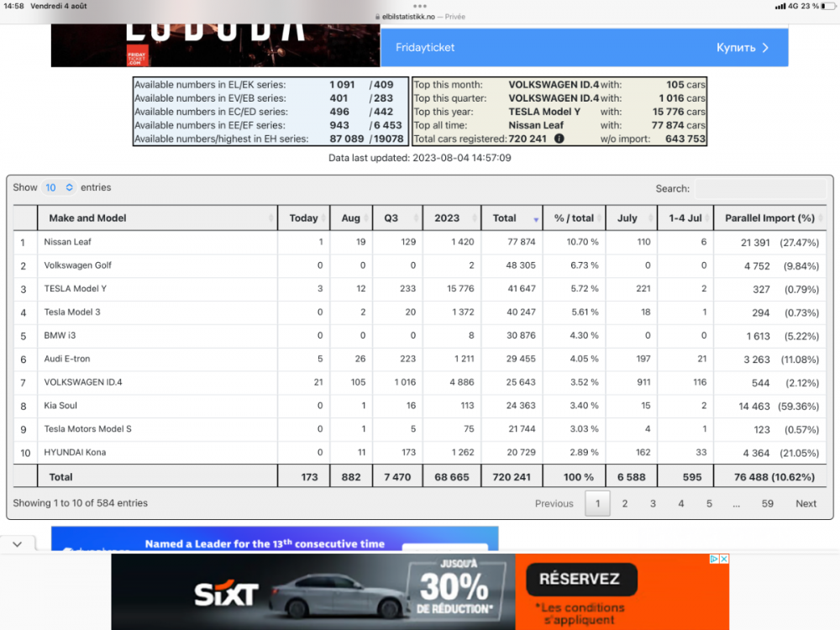Viewport: 840px width, 630px height.
Task: Click the RÉSERVEZ button on Sixt ad
Action: [581, 579]
